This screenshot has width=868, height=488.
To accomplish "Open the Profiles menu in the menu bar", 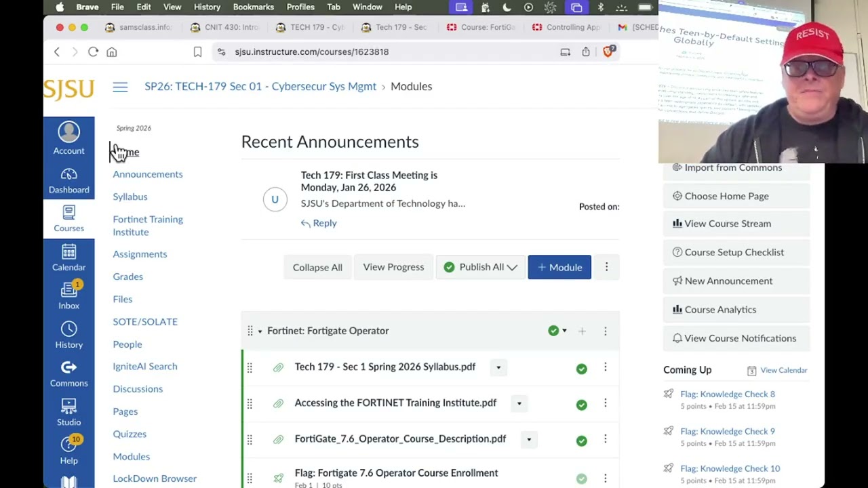I will pos(300,7).
